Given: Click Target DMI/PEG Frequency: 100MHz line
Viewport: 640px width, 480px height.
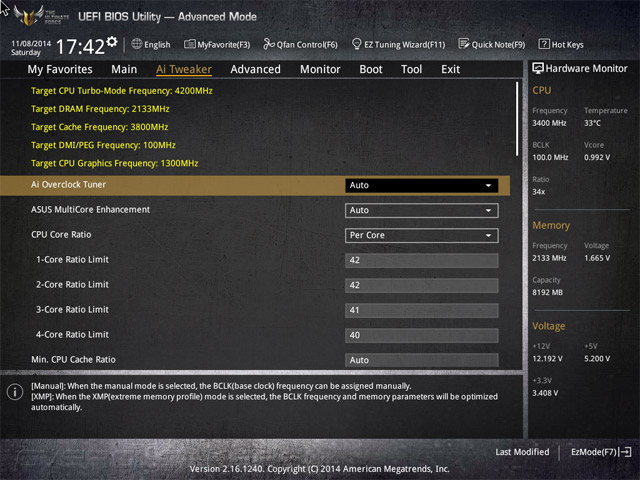Looking at the screenshot, I should point(103,145).
